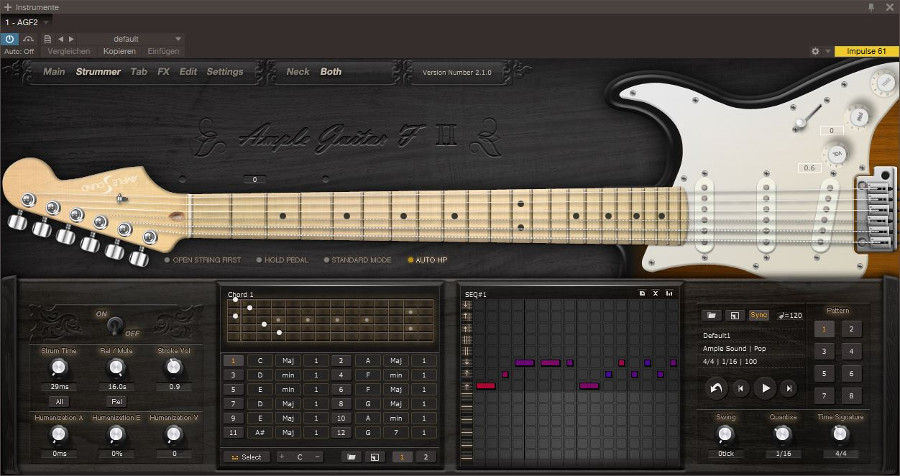
Task: Click the All button under Strum Time
Action: pyautogui.click(x=59, y=401)
